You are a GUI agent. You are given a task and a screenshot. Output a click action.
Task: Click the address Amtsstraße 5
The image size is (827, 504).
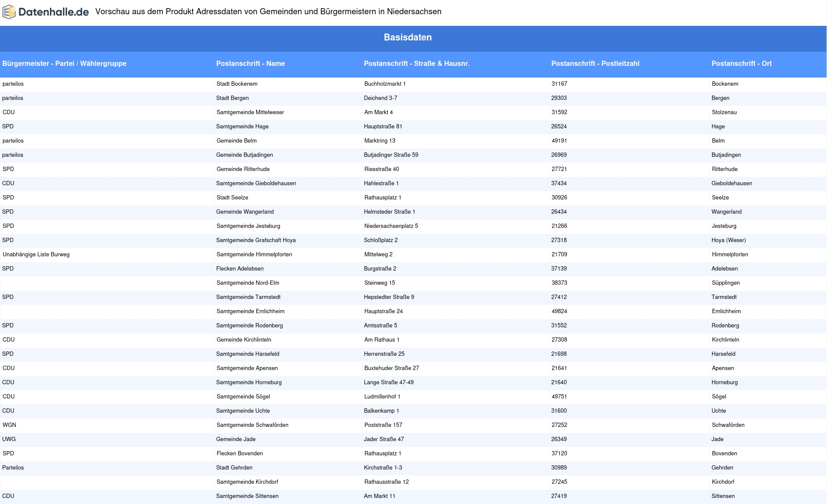tap(381, 326)
